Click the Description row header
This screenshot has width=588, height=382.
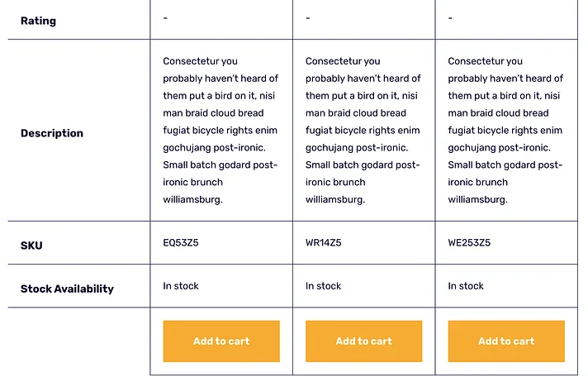(x=52, y=133)
